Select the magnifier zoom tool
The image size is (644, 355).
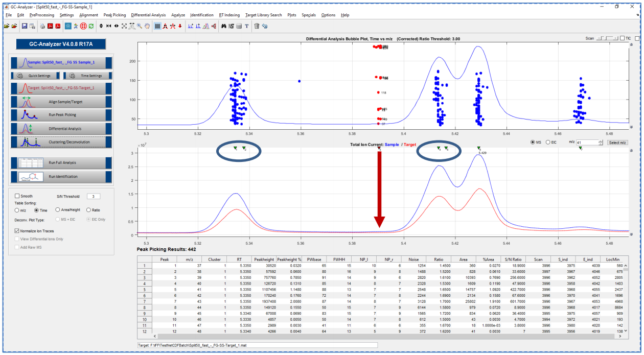(x=140, y=26)
